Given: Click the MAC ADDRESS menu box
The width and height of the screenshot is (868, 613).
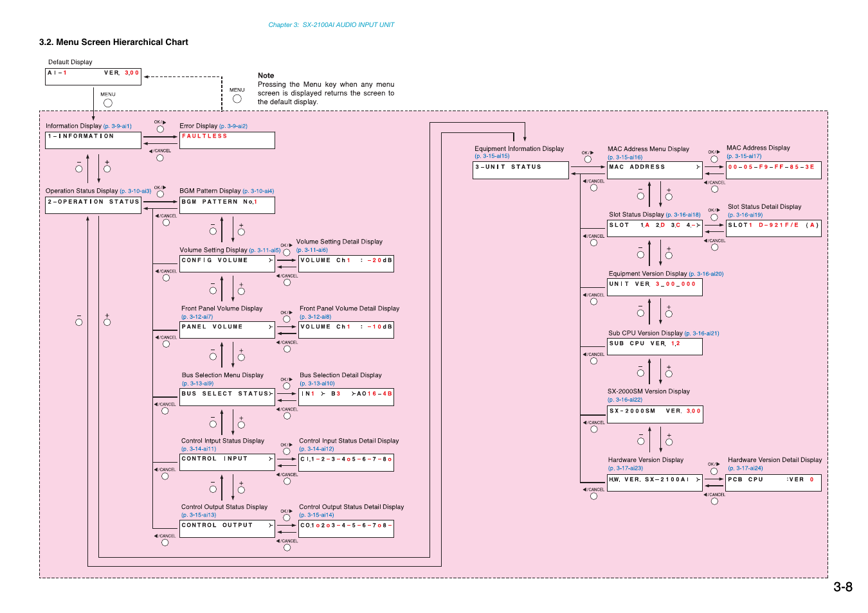Looking at the screenshot, I should click(x=655, y=170).
